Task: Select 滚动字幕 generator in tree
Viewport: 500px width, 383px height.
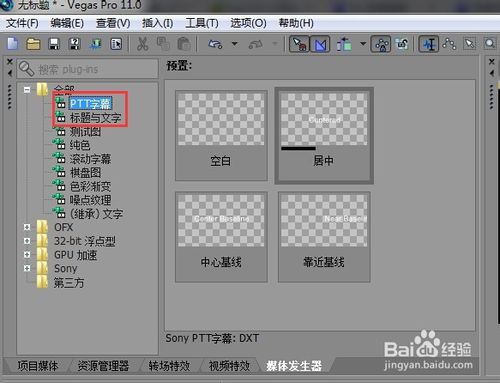Action: 90,159
